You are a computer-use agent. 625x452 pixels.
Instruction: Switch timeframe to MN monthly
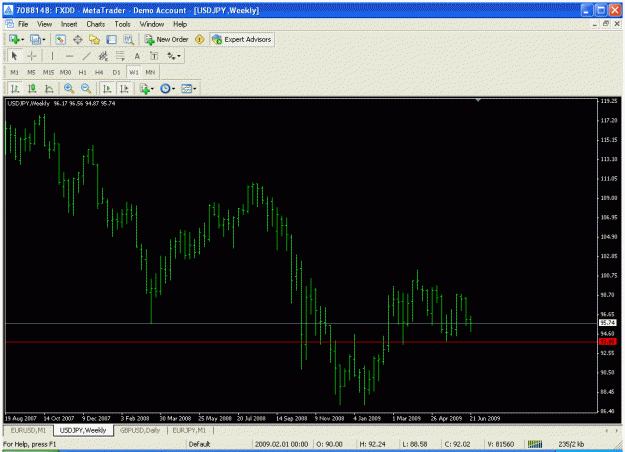pyautogui.click(x=150, y=72)
